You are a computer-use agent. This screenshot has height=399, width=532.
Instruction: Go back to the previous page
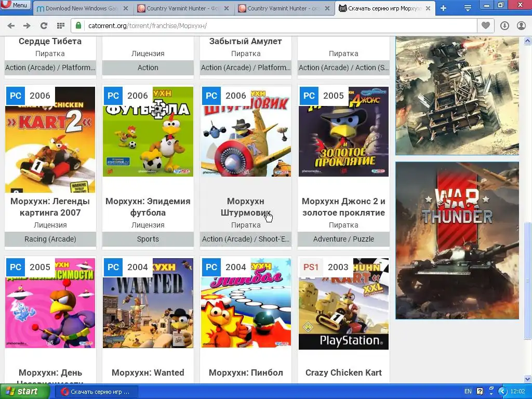(11, 25)
